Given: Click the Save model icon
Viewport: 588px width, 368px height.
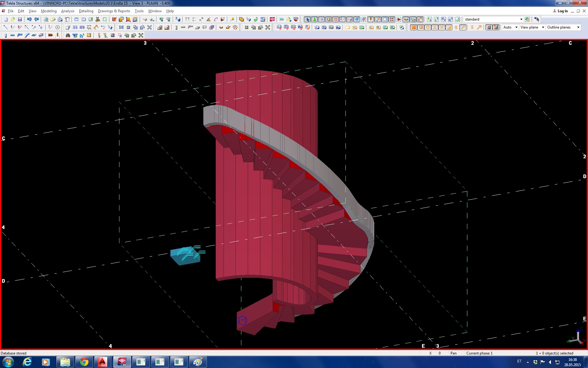Looking at the screenshot, I should 20,19.
